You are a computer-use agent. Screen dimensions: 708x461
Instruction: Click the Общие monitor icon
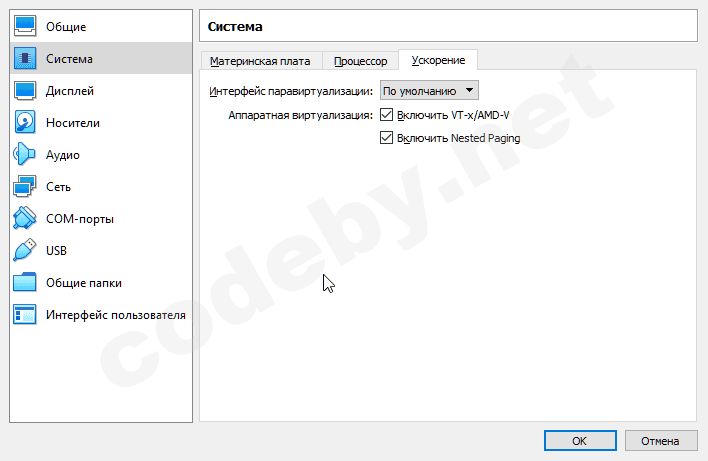coord(25,26)
